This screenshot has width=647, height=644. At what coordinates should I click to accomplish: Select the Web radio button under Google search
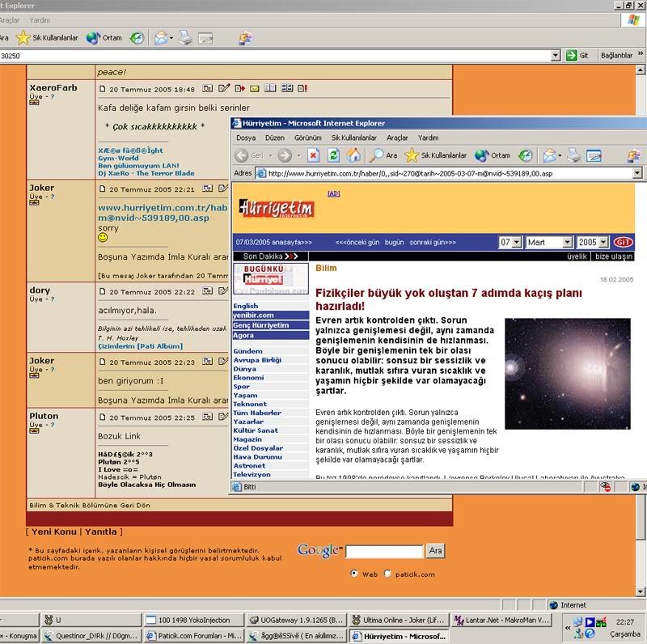coord(354,574)
